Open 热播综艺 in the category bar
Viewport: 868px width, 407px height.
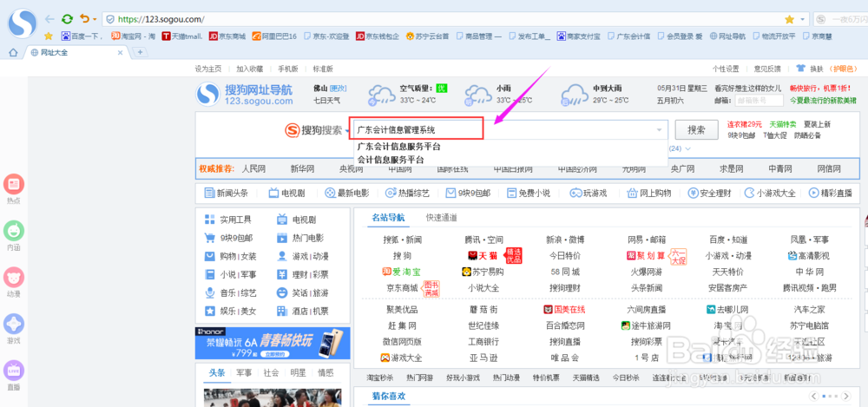[x=407, y=194]
